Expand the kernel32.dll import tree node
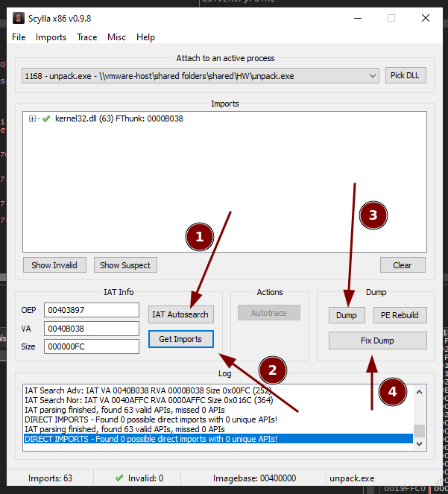Viewport: 448px width, 494px height. 32,118
